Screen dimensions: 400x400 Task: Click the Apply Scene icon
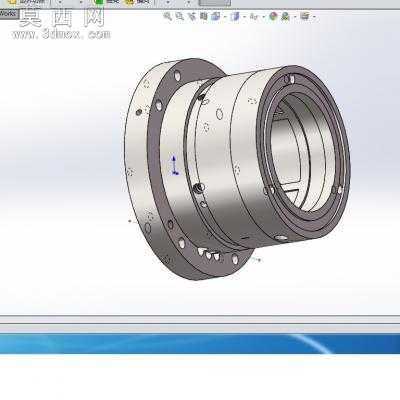click(x=285, y=16)
